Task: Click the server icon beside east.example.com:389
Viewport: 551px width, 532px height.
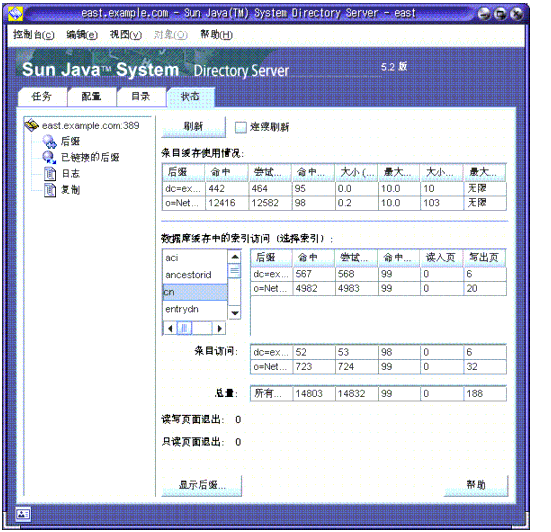Action: 32,125
